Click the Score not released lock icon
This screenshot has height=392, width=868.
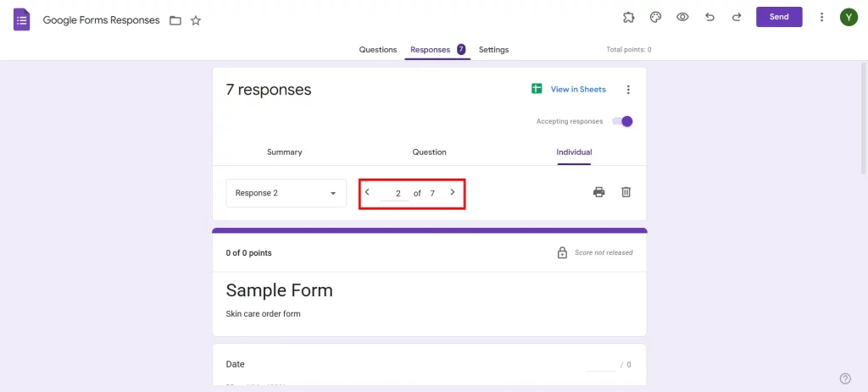point(562,252)
